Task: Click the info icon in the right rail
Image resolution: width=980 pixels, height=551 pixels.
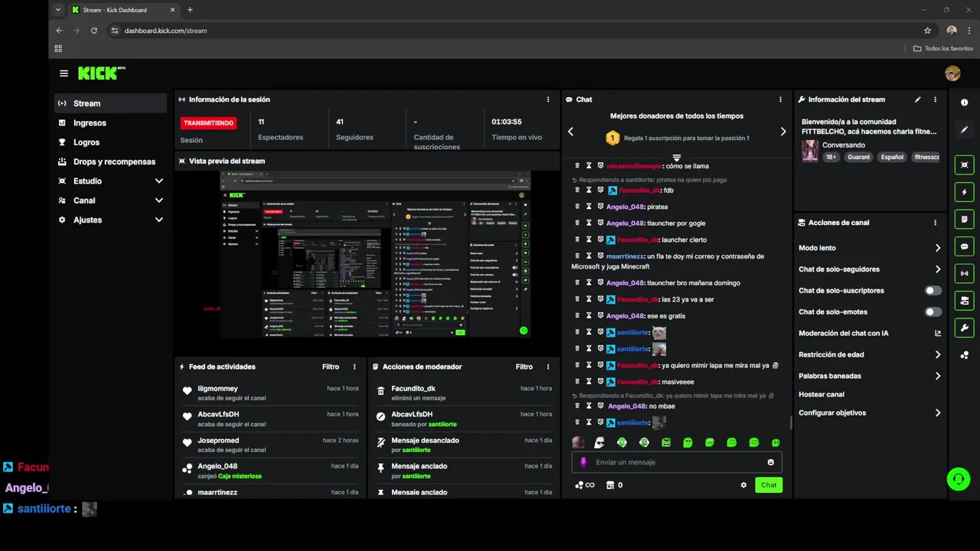Action: 964,103
